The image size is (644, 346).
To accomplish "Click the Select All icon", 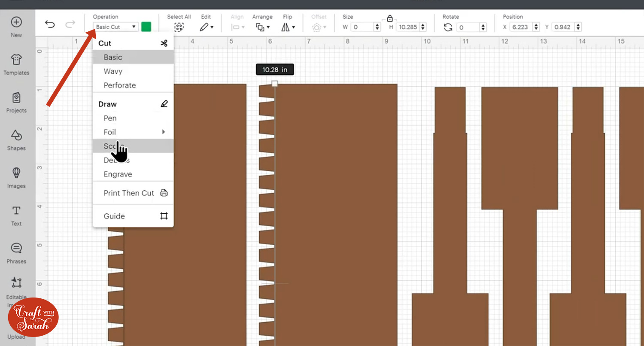I will coord(179,27).
